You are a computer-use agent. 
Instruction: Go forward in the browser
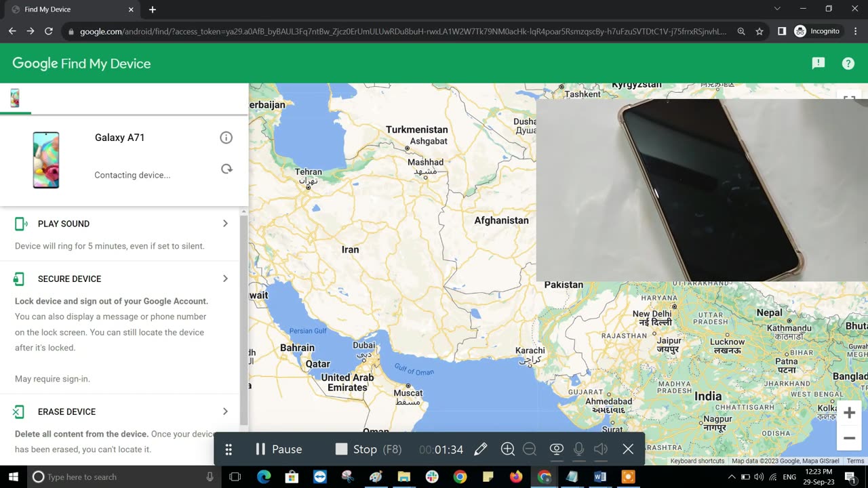31,31
